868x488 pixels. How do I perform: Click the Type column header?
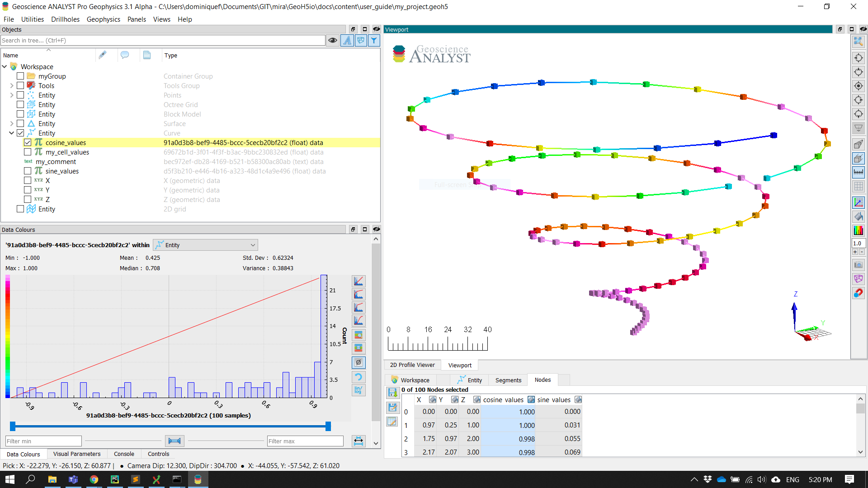point(171,55)
